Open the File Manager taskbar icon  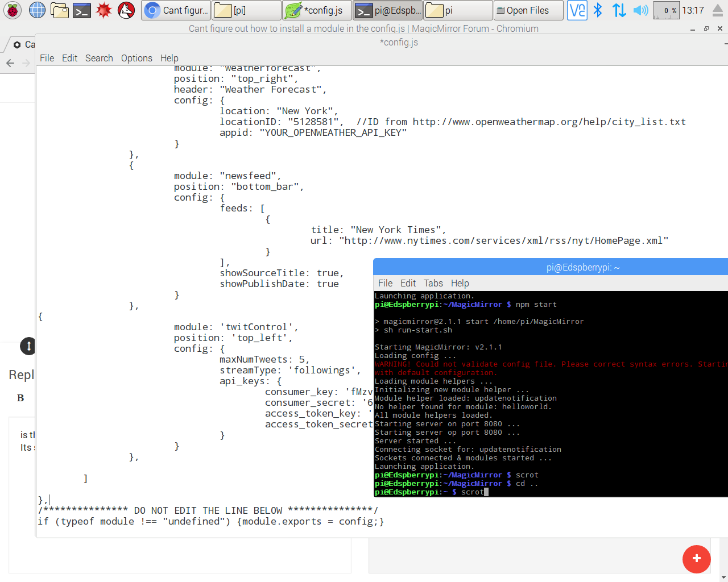coord(59,10)
